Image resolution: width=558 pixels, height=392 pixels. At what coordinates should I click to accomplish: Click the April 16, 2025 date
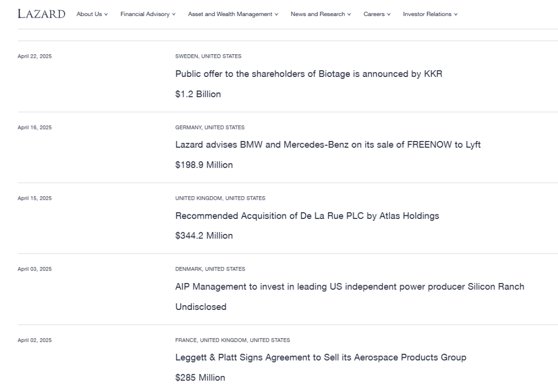pos(35,128)
